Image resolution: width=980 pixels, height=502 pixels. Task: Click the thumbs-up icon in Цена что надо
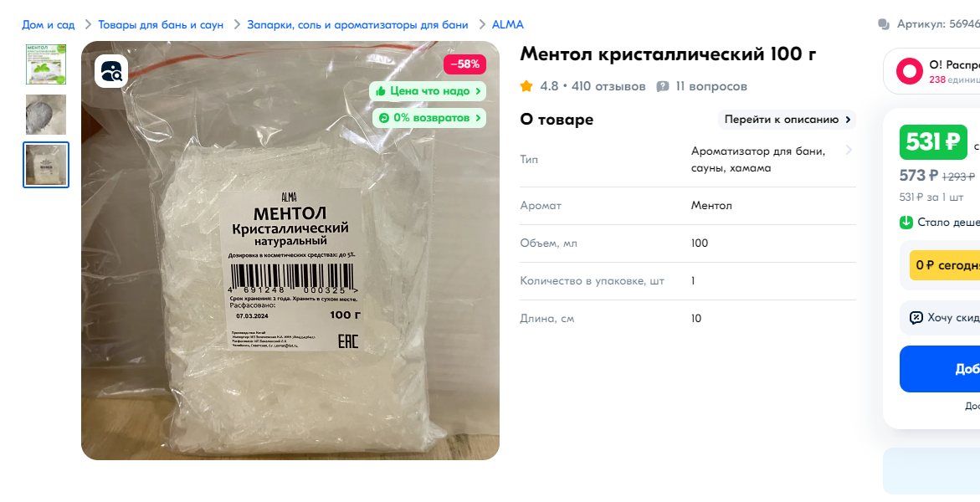point(381,91)
